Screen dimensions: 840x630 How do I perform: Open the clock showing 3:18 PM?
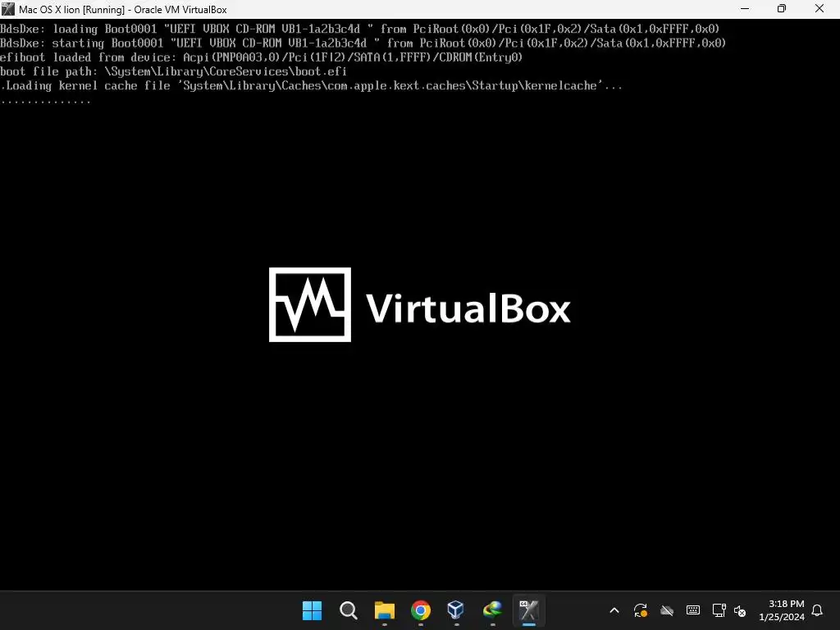782,610
